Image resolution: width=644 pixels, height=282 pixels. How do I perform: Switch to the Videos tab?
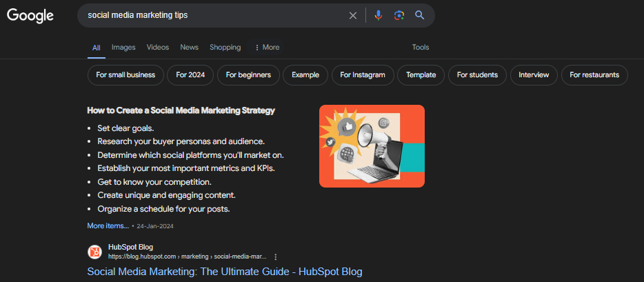[158, 47]
